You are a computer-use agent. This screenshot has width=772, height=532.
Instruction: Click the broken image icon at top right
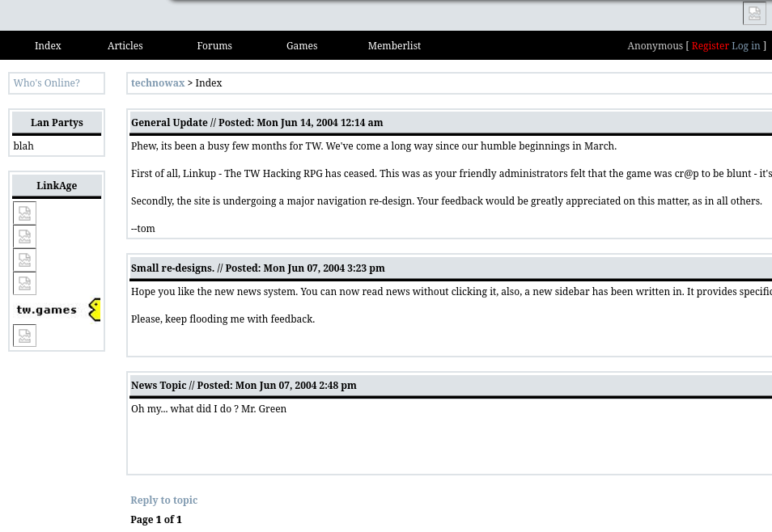click(x=754, y=14)
